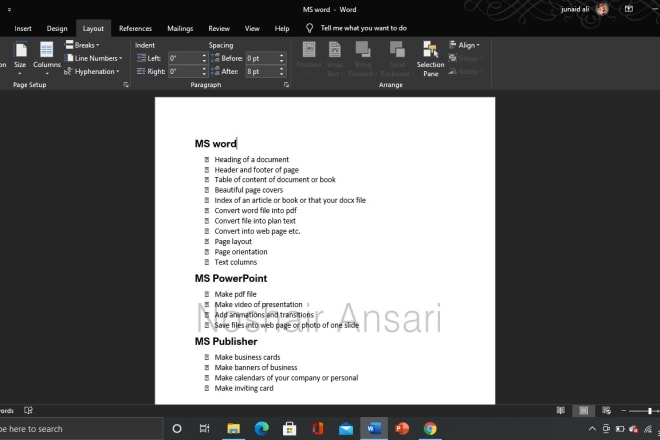Click the 'Text columns' list item
660x440 pixels.
236,262
